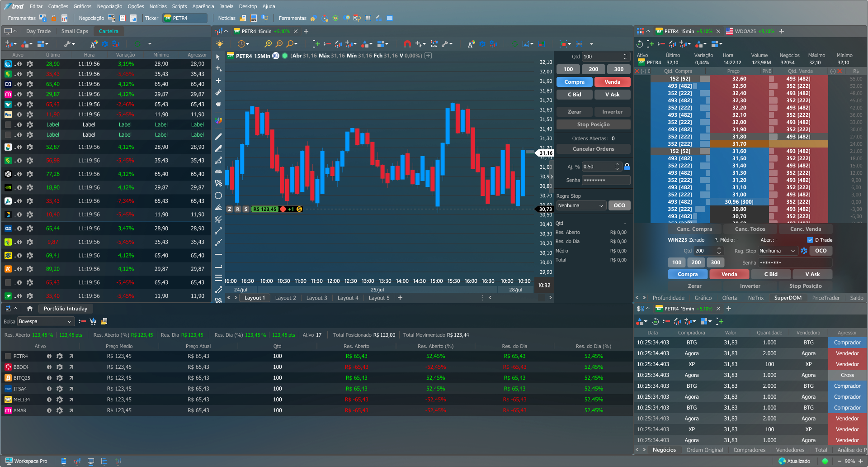Switch to the Layout 3 tab
This screenshot has height=467, width=868.
(316, 298)
